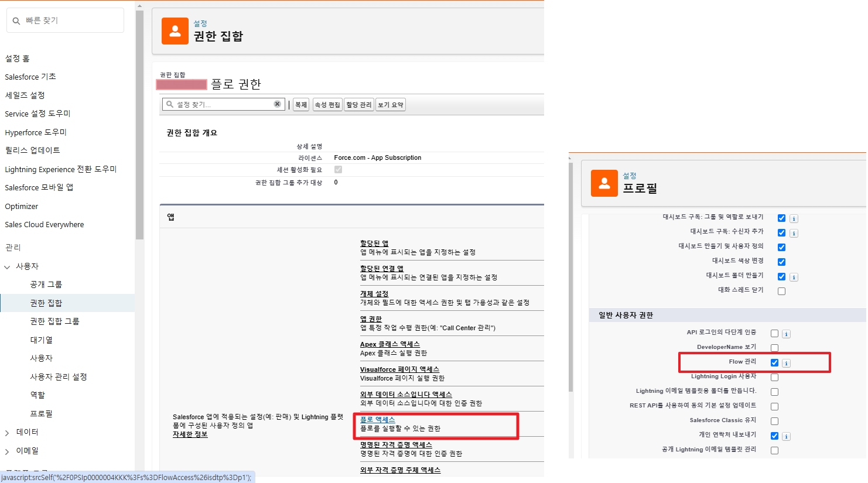Image resolution: width=868 pixels, height=483 pixels.
Task: Focus the 설정 찾기 search field
Action: [224, 104]
